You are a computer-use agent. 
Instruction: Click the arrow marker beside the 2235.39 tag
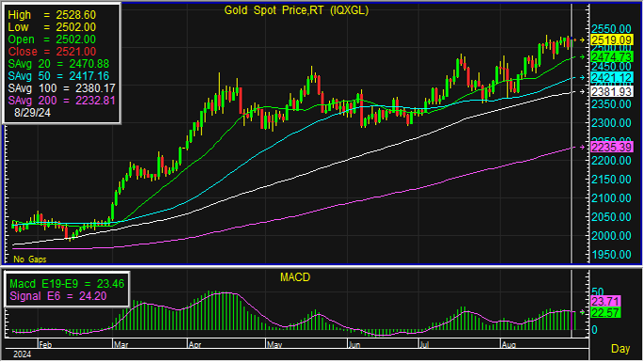(582, 147)
